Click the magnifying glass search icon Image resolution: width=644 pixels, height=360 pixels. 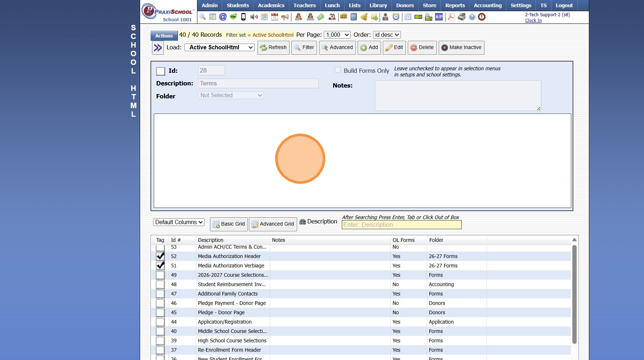[x=202, y=17]
